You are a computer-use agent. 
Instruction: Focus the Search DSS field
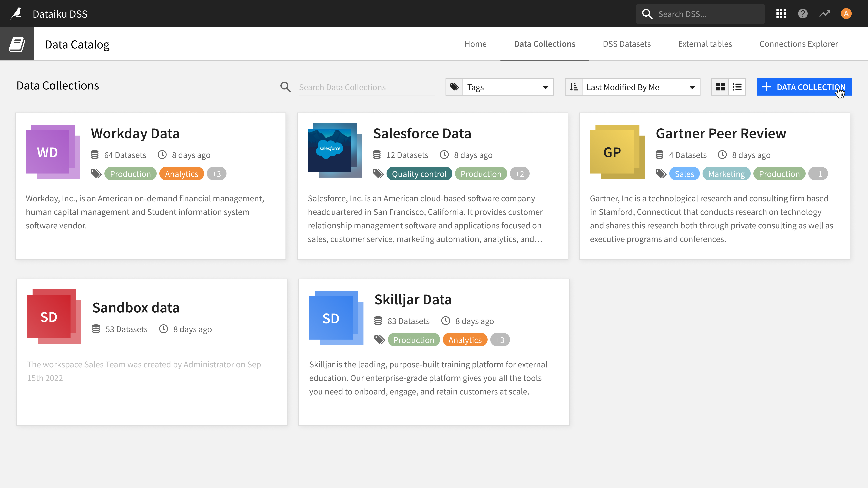coord(700,14)
